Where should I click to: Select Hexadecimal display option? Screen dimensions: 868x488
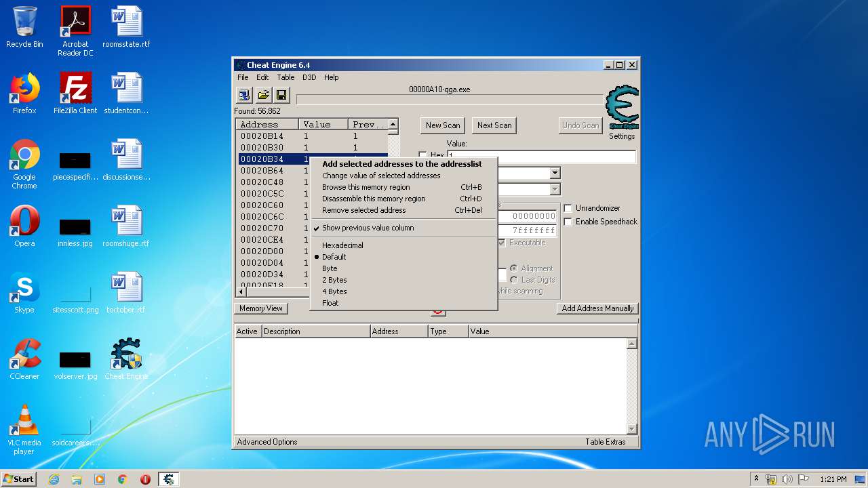[403, 245]
